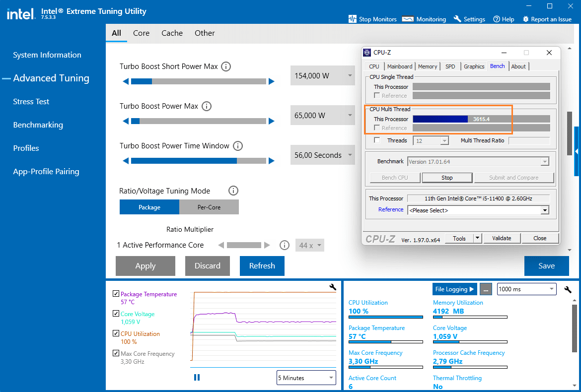
Task: Show info for 1 Active Performance Core ratio
Action: 284,245
